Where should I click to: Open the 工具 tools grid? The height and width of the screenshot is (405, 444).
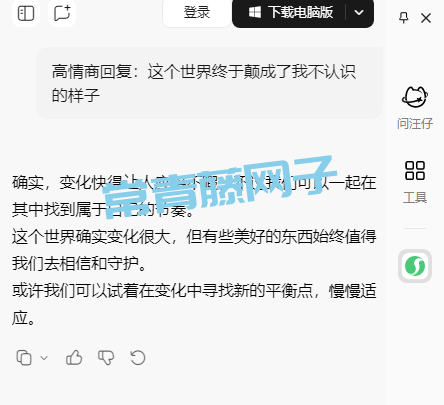[x=415, y=170]
